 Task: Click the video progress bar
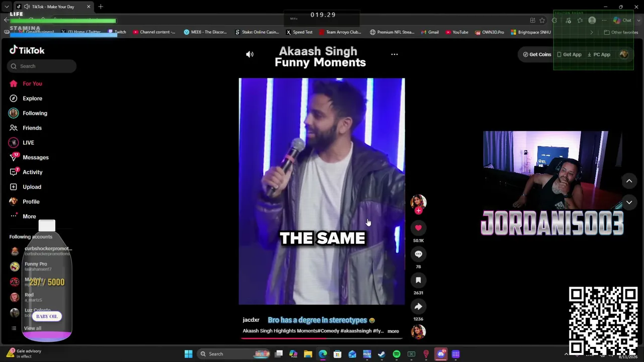point(321,338)
